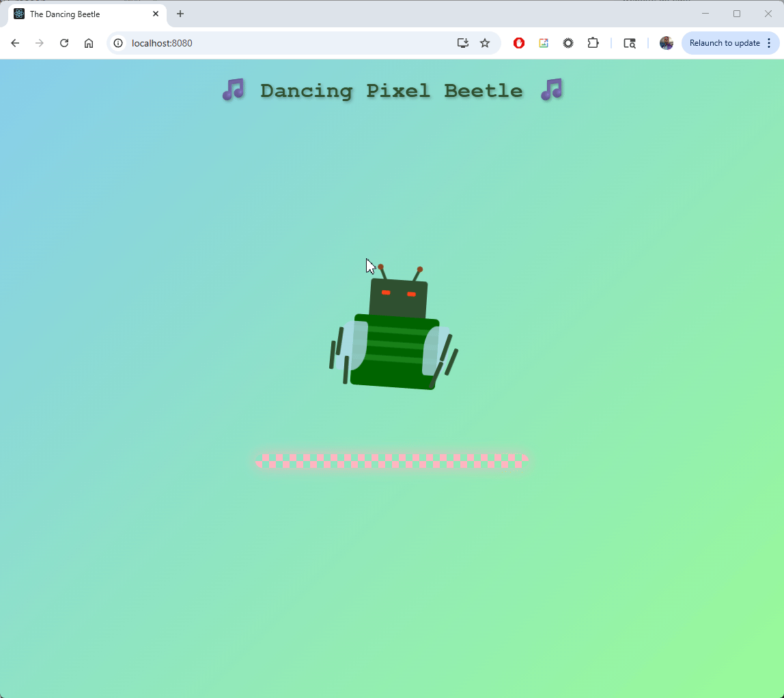Click Relaunch to update button

pyautogui.click(x=724, y=43)
